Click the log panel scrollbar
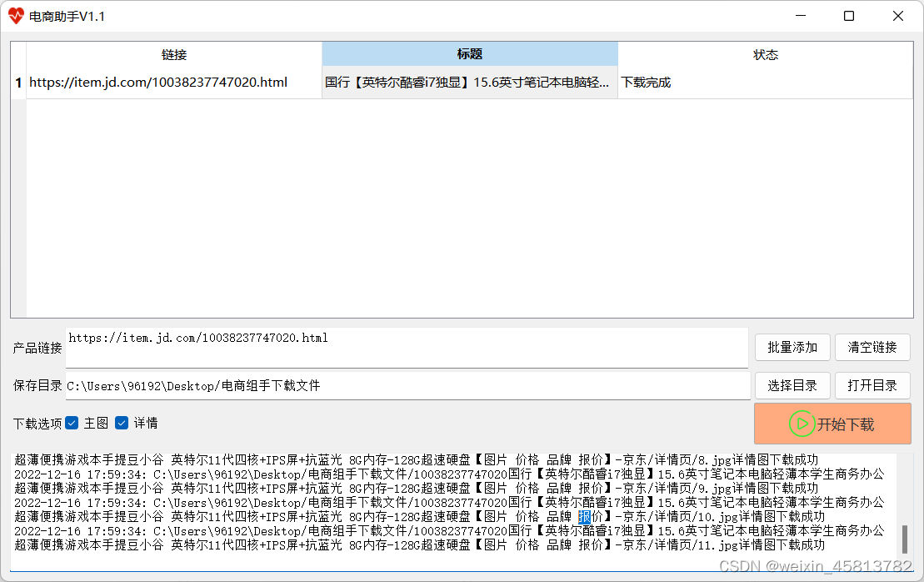Viewport: 924px width, 582px height. pyautogui.click(x=906, y=534)
